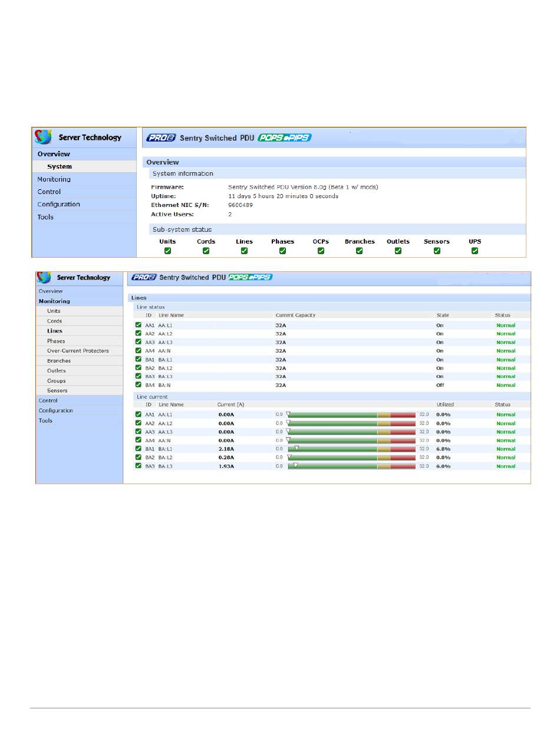Click BA1:L1 current utilization bar
Image resolution: width=560 pixels, height=736 pixels.
tap(352, 449)
